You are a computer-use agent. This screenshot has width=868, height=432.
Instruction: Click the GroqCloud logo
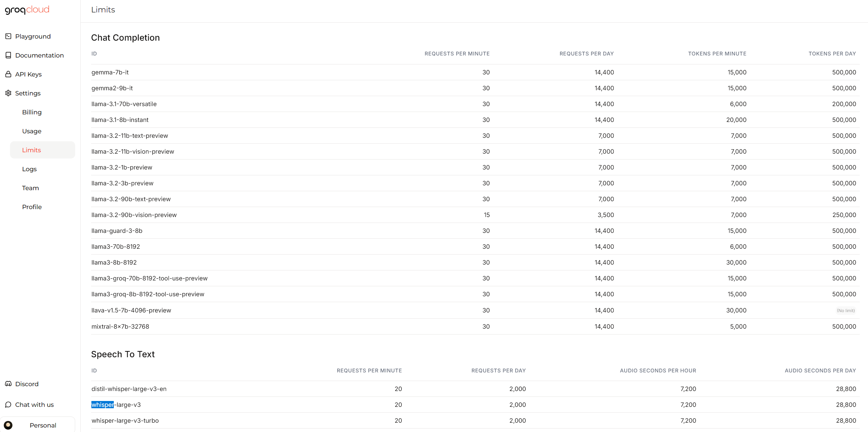(x=27, y=10)
